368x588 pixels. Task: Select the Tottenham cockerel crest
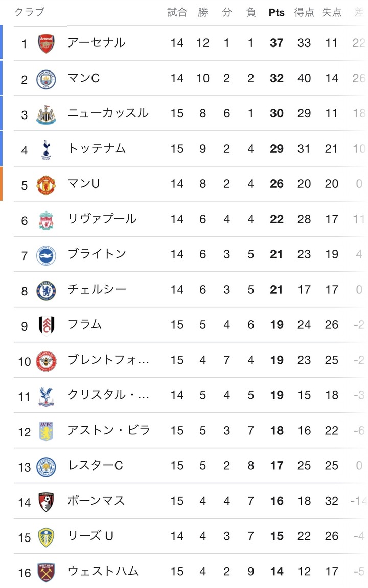point(46,150)
